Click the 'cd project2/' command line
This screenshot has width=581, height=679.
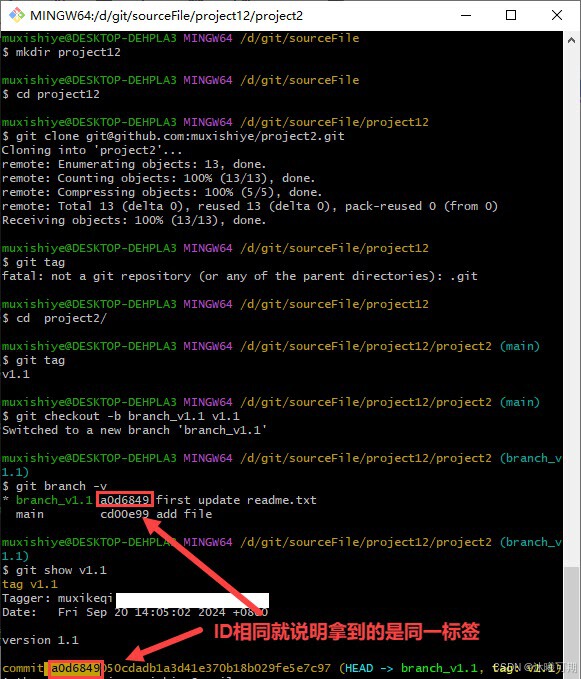[x=55, y=318]
